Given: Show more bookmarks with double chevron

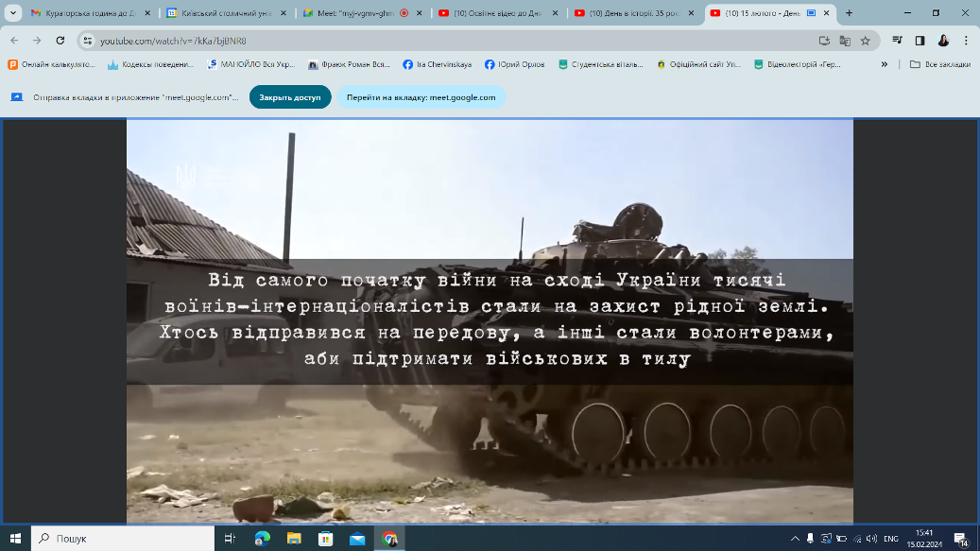Looking at the screenshot, I should [885, 64].
